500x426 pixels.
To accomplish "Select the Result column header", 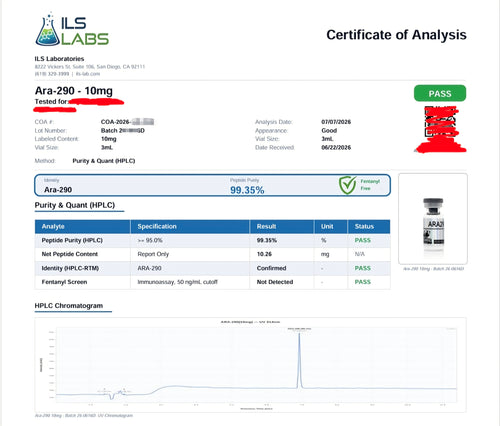I will coord(266,226).
